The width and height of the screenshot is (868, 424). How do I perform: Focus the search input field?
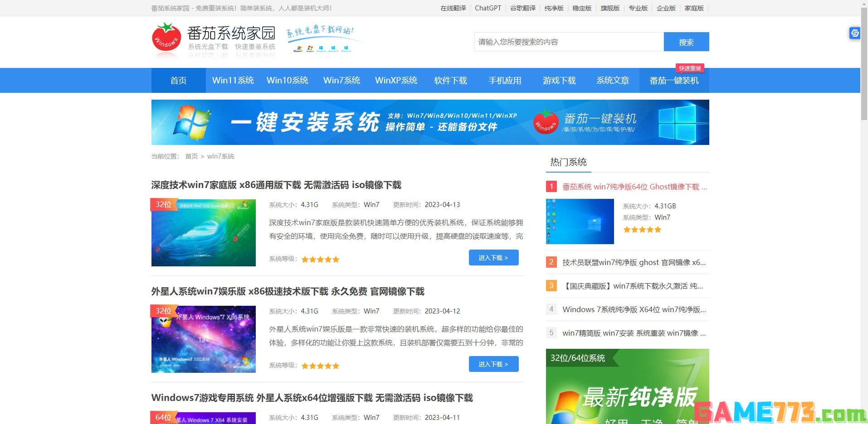(x=569, y=42)
